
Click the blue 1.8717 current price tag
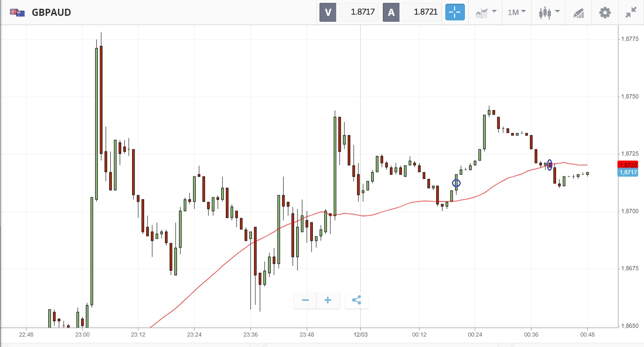(628, 172)
